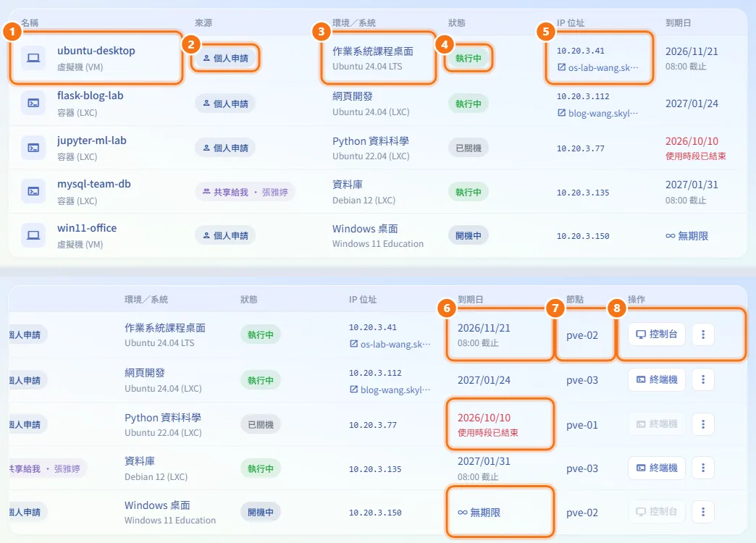Open the three-dot menu in the pve-01 row
756x543 pixels.
(x=703, y=424)
